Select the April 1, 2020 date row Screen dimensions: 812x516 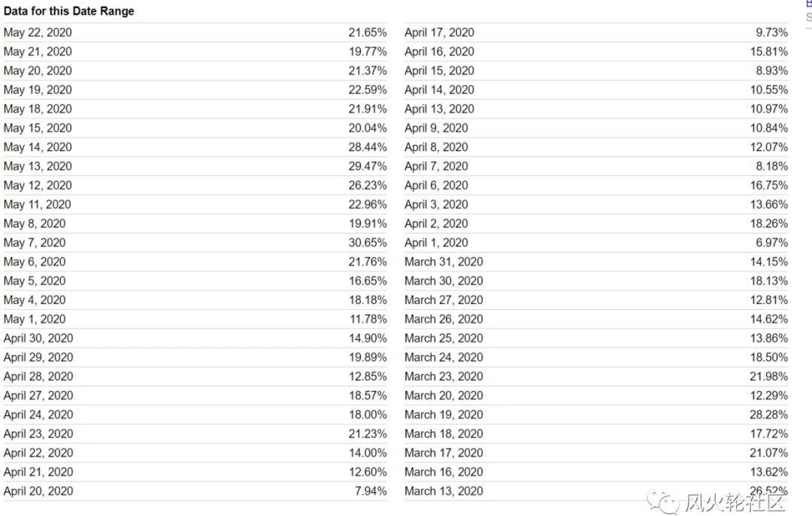tap(436, 243)
